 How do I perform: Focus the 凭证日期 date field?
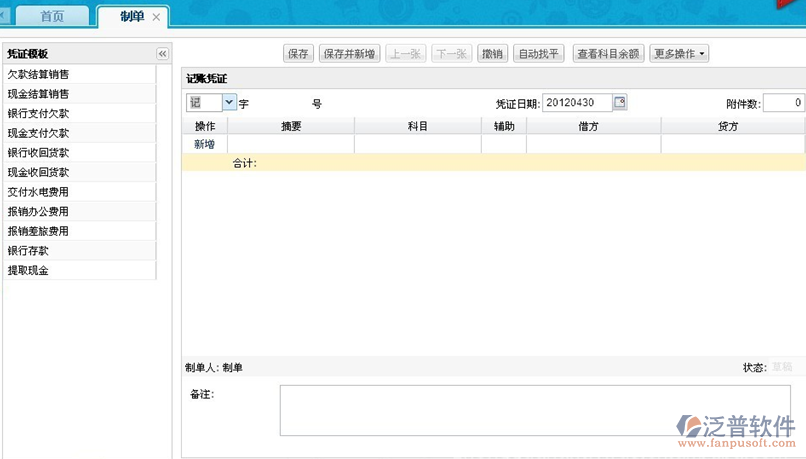pos(576,103)
